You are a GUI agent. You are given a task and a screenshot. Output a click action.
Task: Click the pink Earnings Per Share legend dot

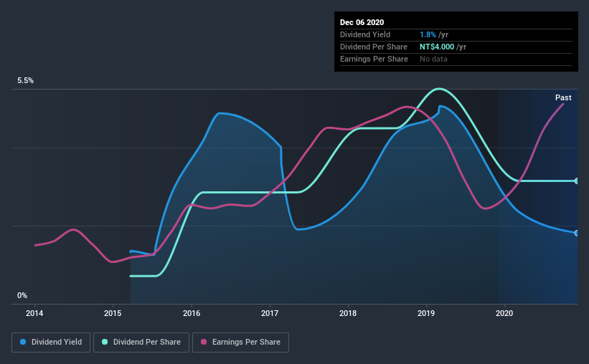[x=204, y=342]
